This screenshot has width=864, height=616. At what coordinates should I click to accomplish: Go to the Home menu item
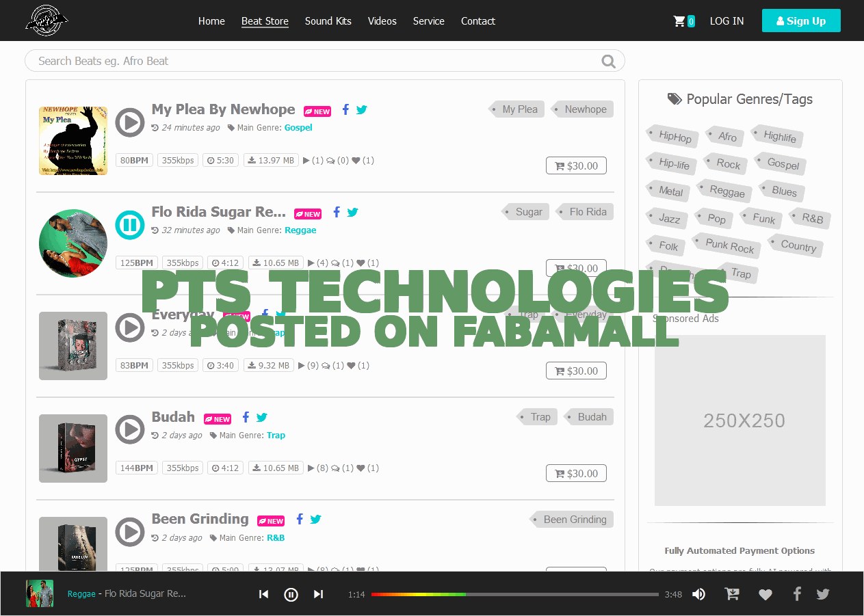coord(211,21)
